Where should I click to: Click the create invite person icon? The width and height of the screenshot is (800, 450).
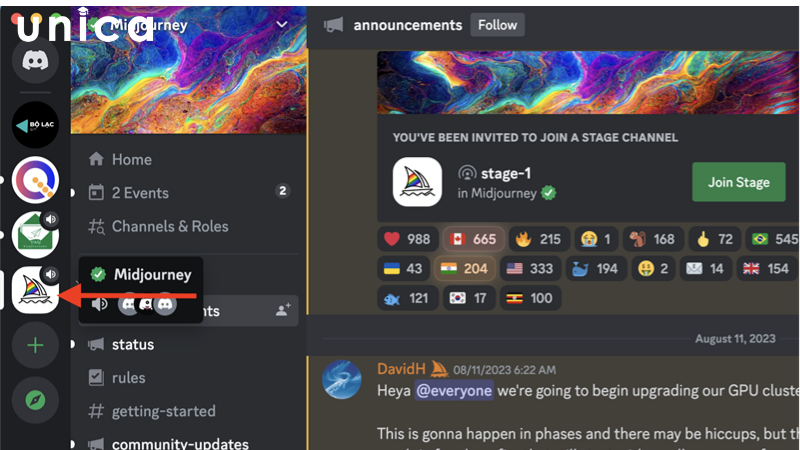(x=283, y=310)
